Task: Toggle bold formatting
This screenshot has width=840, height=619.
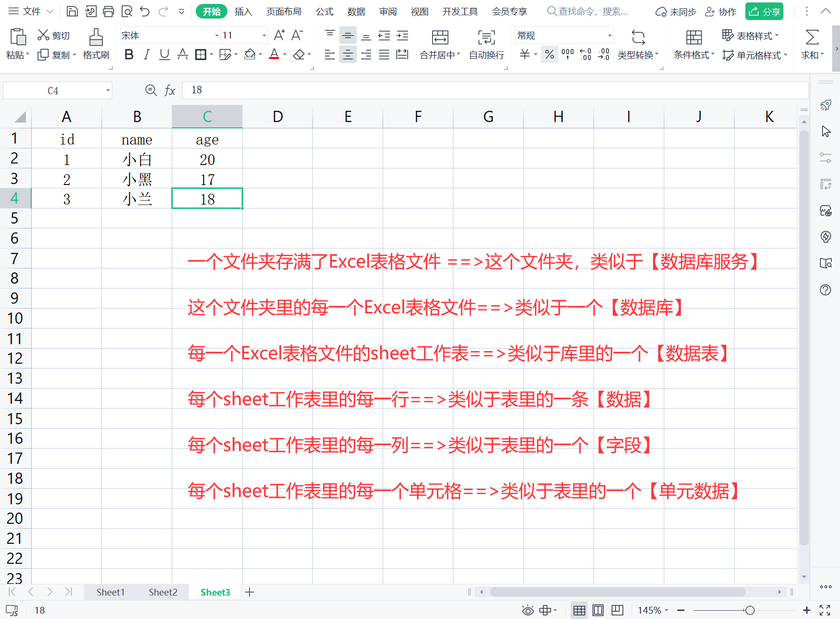Action: 128,55
